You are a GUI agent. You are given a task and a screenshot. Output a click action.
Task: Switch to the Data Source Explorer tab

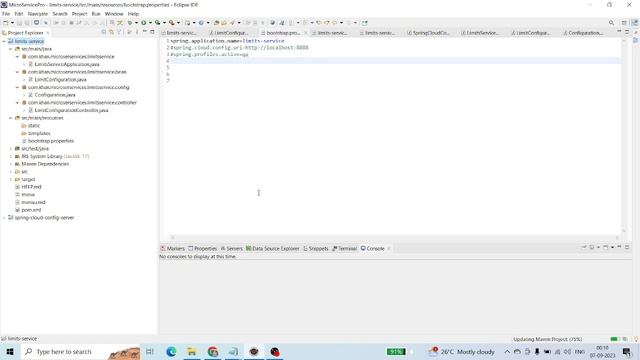(x=273, y=248)
